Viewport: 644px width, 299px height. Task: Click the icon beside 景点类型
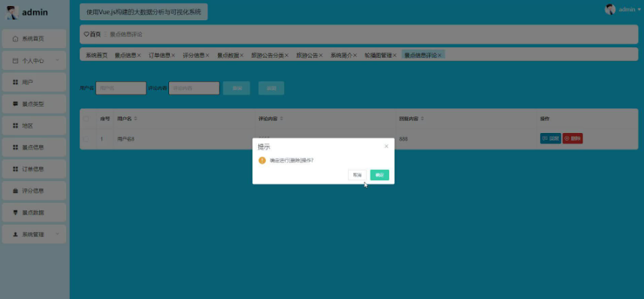coord(16,104)
